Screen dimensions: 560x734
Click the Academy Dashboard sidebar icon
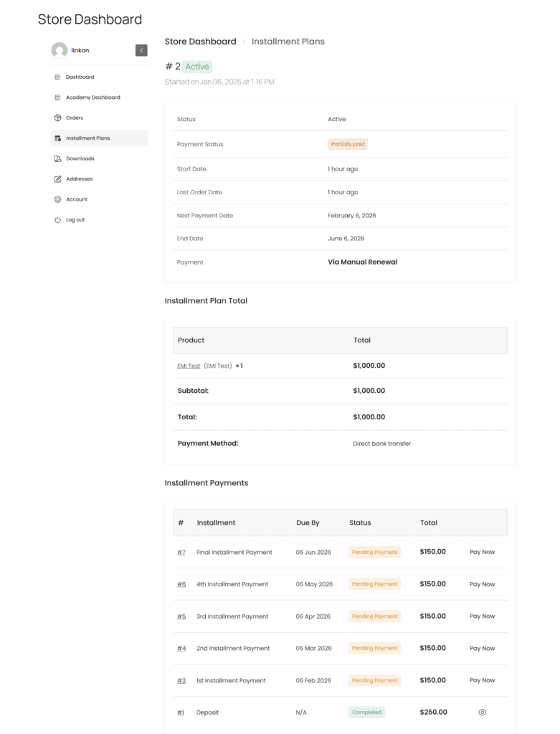click(x=57, y=97)
